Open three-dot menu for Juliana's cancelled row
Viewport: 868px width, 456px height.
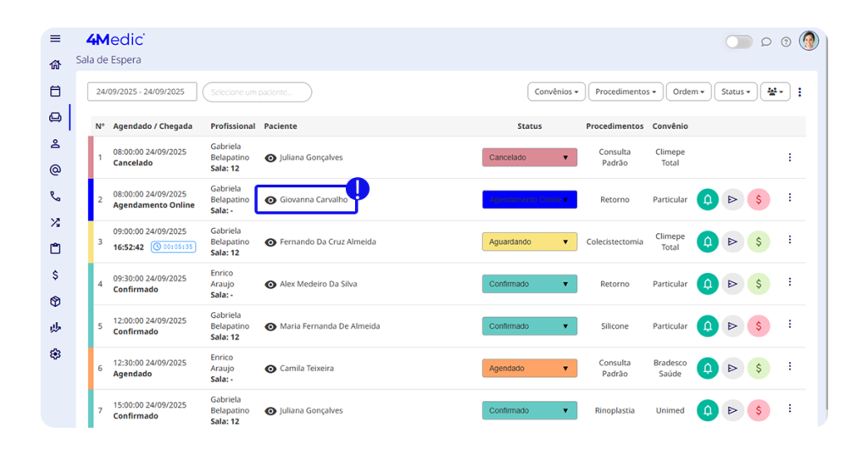point(790,158)
